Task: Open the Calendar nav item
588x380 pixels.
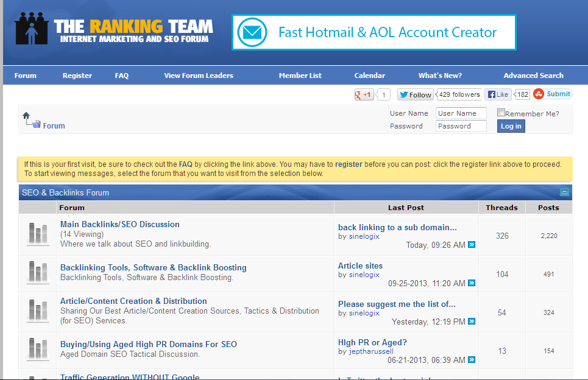Action: pos(370,76)
